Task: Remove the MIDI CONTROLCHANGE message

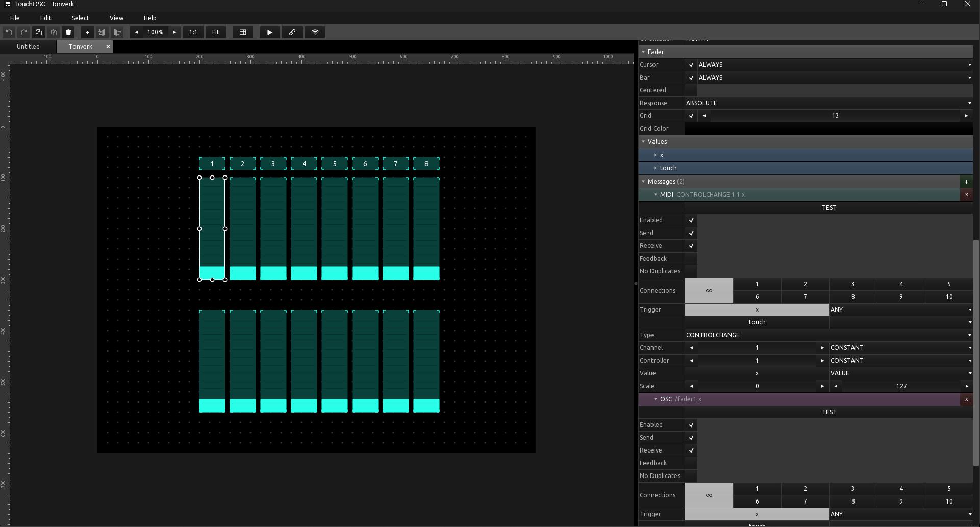Action: pyautogui.click(x=966, y=195)
